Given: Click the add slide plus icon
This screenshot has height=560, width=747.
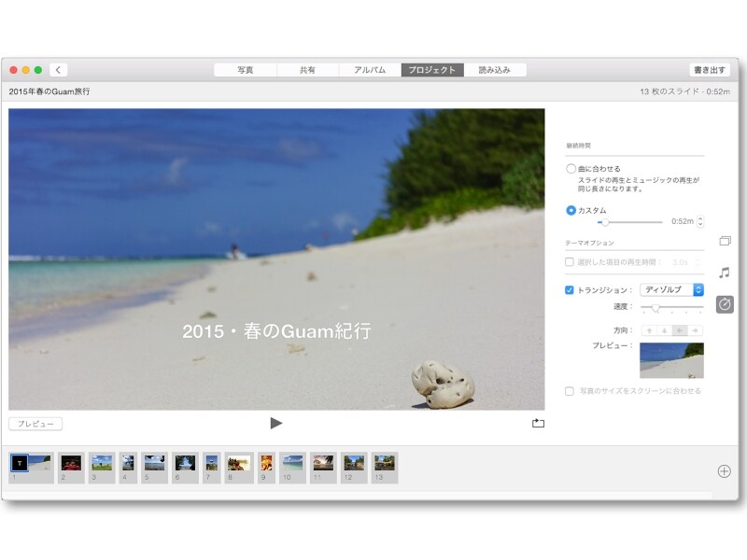Looking at the screenshot, I should coord(724,471).
